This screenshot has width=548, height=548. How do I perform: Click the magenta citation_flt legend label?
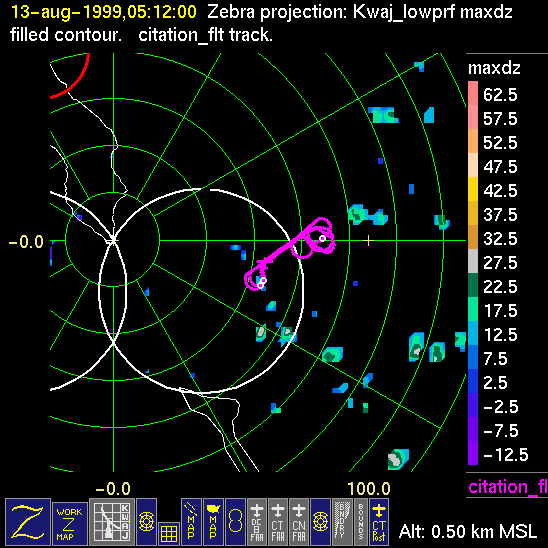pos(508,486)
